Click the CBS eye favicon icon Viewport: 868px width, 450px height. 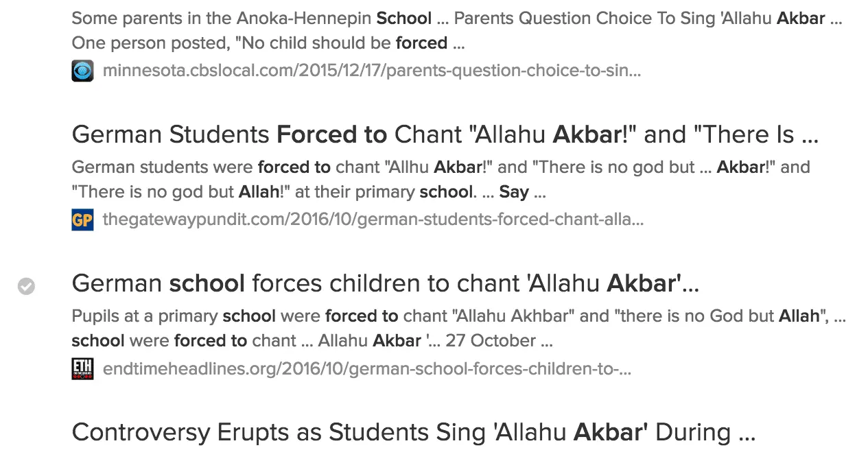82,71
